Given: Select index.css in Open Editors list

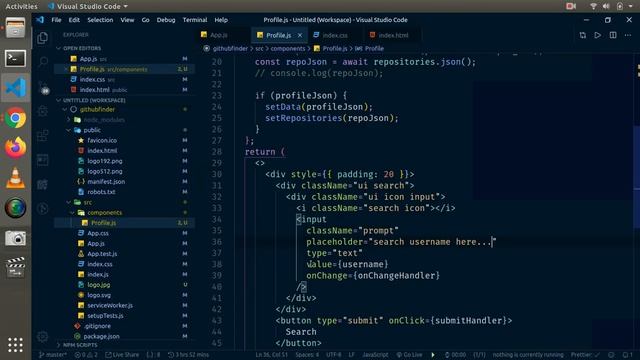Looking at the screenshot, I should tap(124, 79).
